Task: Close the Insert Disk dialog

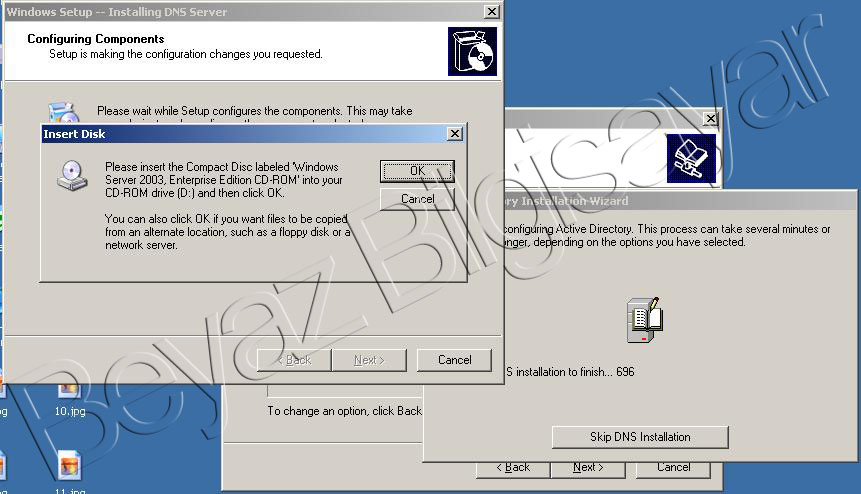Action: coord(455,134)
